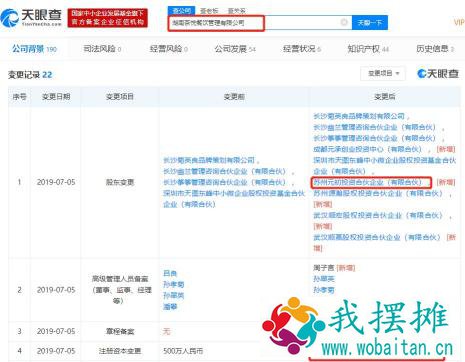Open 长沙菊英 company link in 变更前 column
465x362 pixels.
point(209,160)
